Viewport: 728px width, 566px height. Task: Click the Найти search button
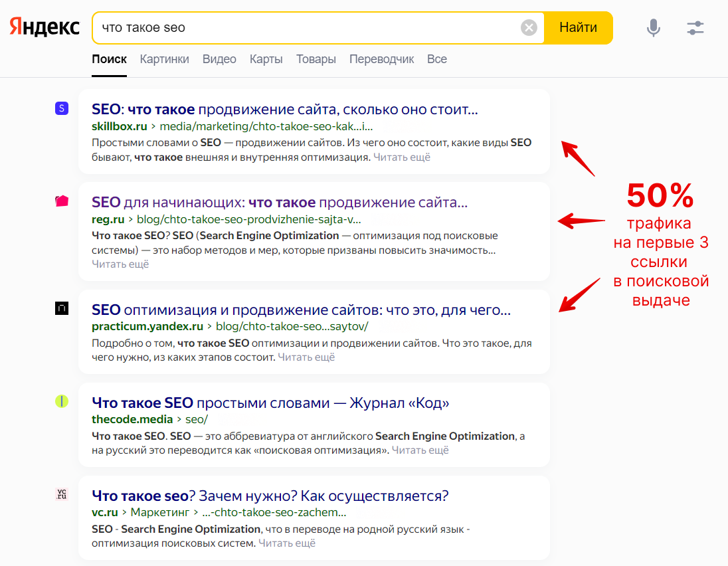pos(578,28)
